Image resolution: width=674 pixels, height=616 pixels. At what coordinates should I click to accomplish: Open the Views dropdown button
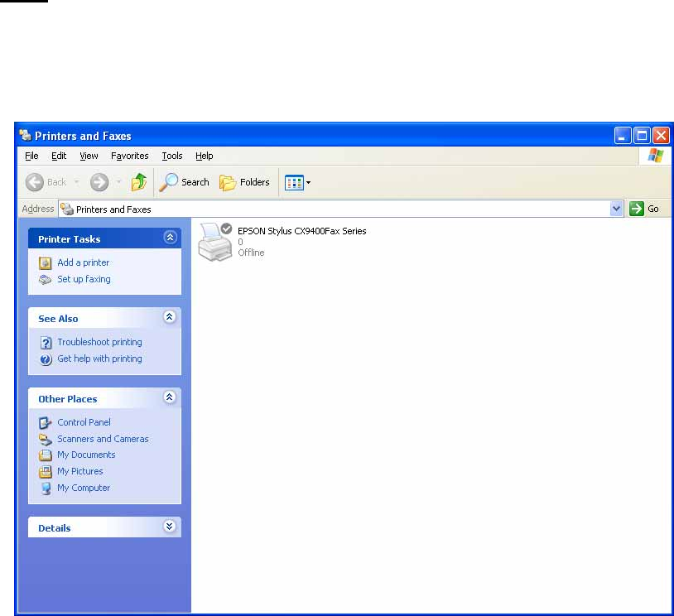point(297,183)
